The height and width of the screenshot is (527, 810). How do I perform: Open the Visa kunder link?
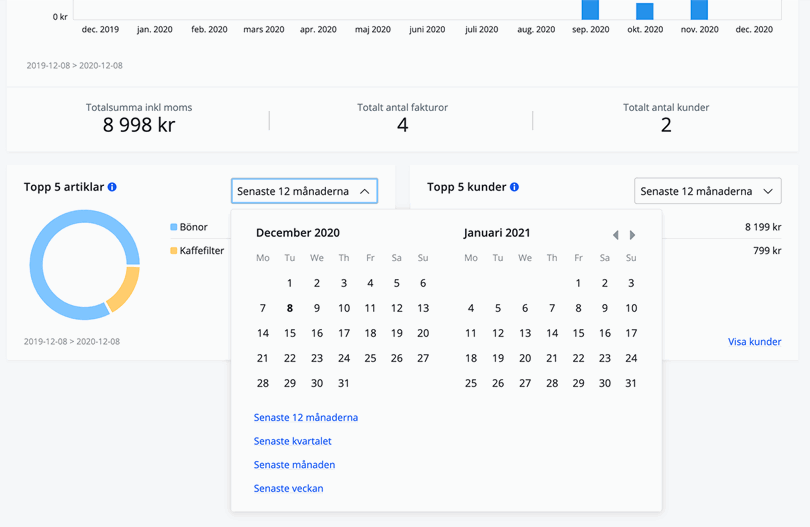point(754,342)
